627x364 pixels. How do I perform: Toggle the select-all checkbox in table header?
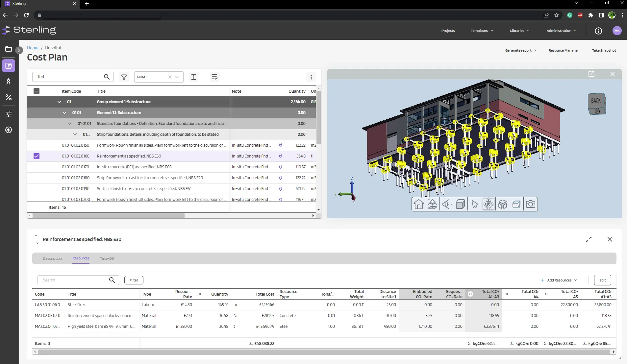tap(37, 91)
